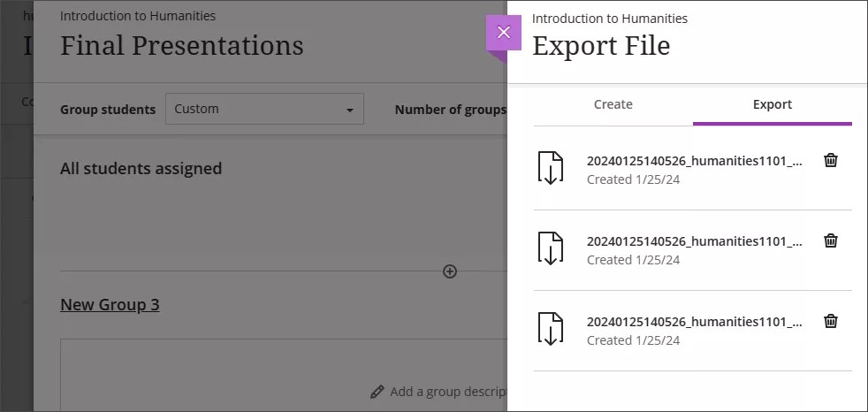Viewport: 868px width, 412px height.
Task: Open the second humanities1101 export file name
Action: tap(694, 241)
